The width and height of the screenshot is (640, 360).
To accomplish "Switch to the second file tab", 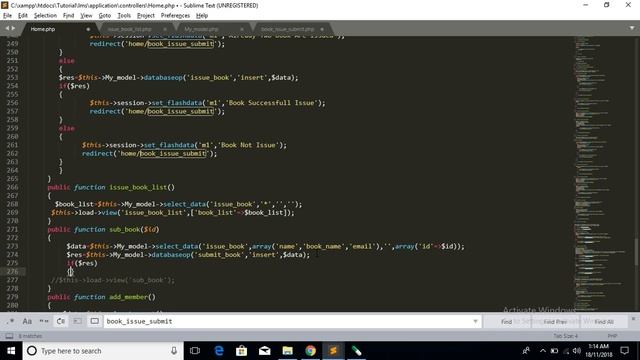I will 135,29.
